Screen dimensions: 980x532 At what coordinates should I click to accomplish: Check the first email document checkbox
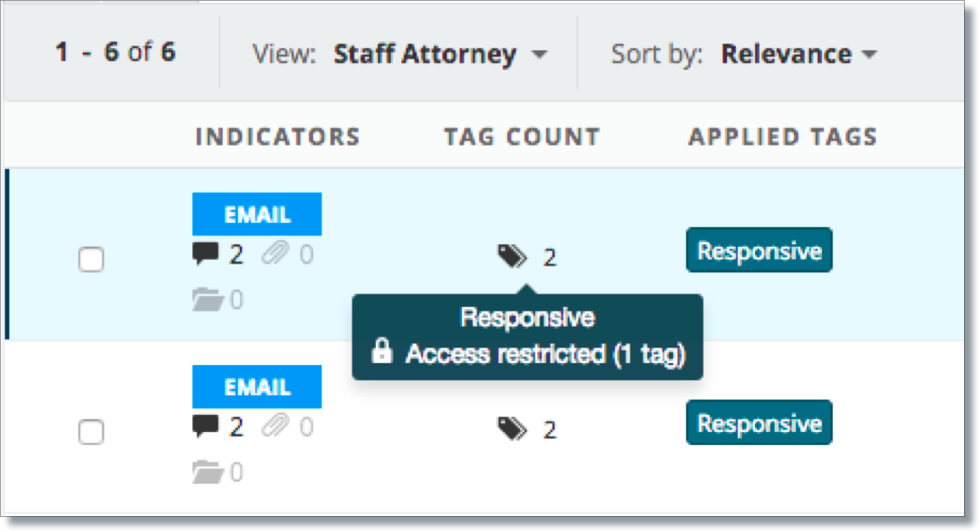[x=91, y=260]
